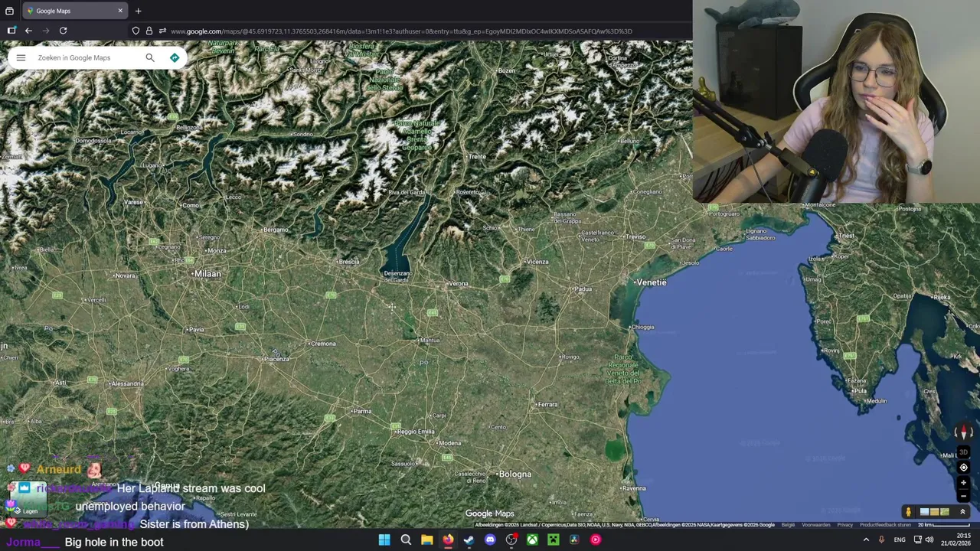Image resolution: width=980 pixels, height=551 pixels.
Task: Open the 'Voorwaarden' link
Action: click(x=815, y=525)
